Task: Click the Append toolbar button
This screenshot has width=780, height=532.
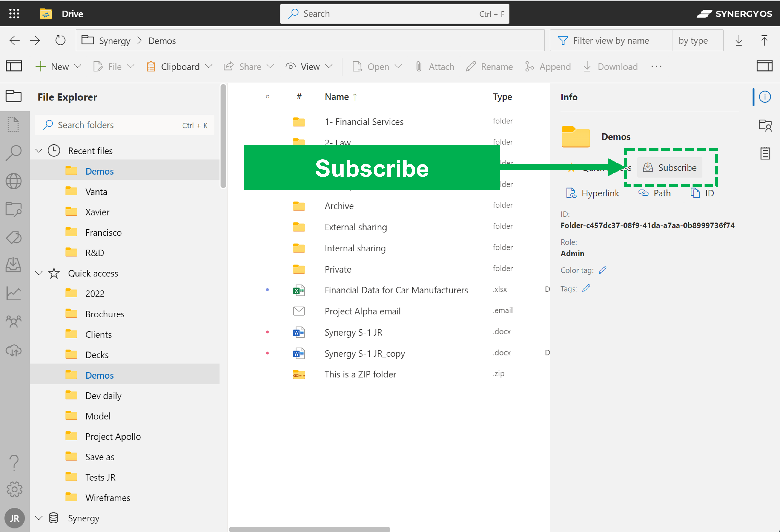Action: click(x=548, y=66)
